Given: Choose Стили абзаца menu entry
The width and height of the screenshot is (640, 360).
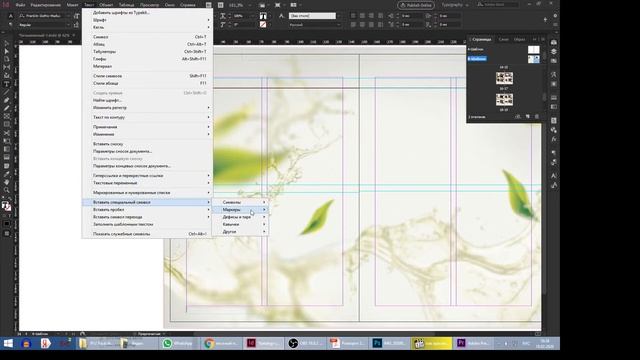Looking at the screenshot, I should coord(147,83).
